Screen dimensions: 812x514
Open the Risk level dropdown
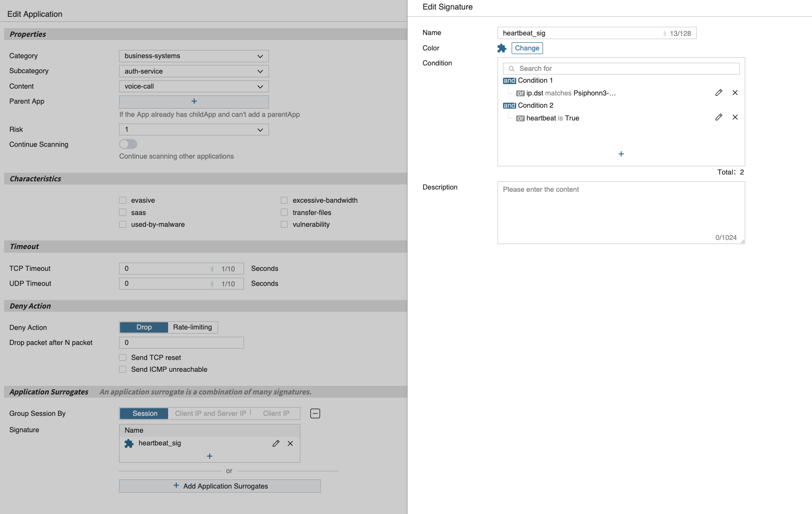tap(194, 130)
